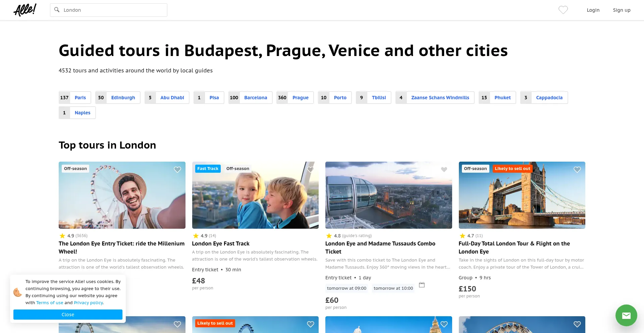Close the cookie notice

pyautogui.click(x=68, y=315)
